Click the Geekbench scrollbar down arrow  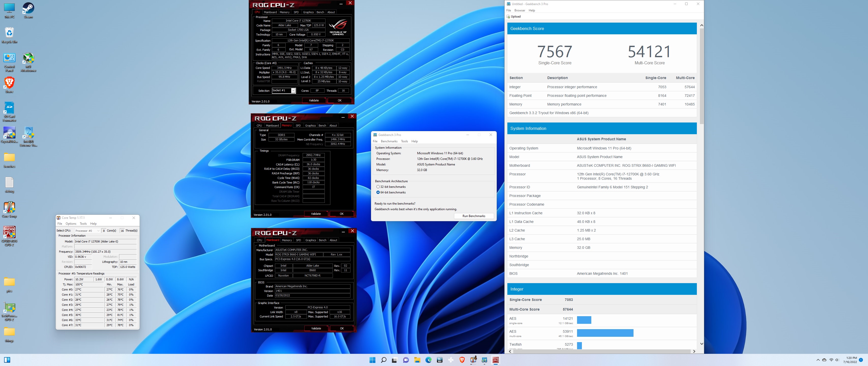pos(701,344)
